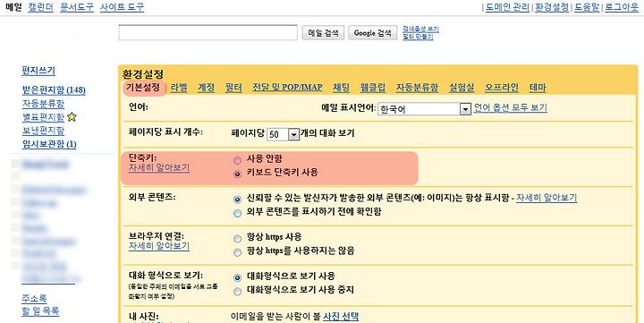
Task: Open 캘린더 in the top navigation
Action: [40, 7]
